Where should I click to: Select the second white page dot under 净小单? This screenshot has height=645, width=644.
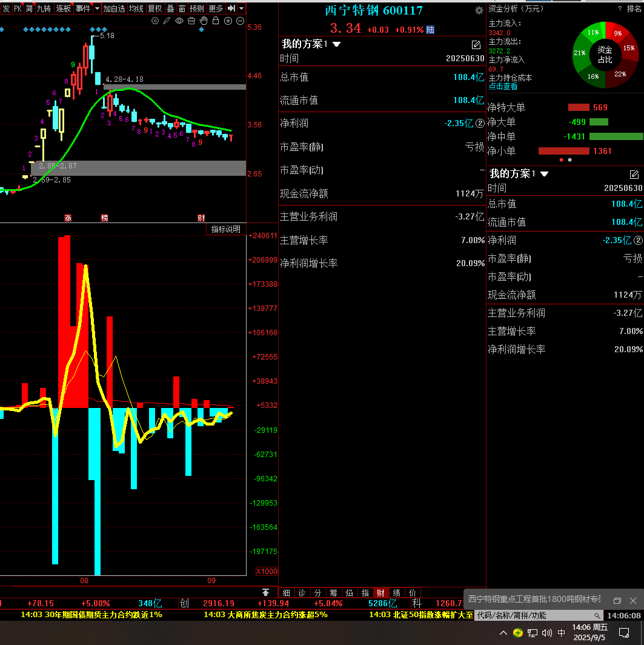569,159
